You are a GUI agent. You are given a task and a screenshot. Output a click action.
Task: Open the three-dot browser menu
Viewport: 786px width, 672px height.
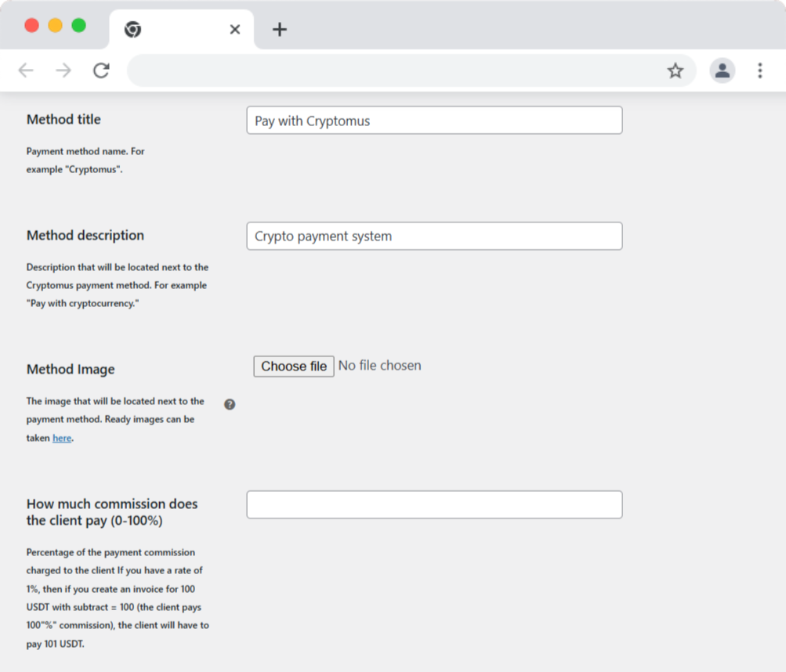click(759, 71)
